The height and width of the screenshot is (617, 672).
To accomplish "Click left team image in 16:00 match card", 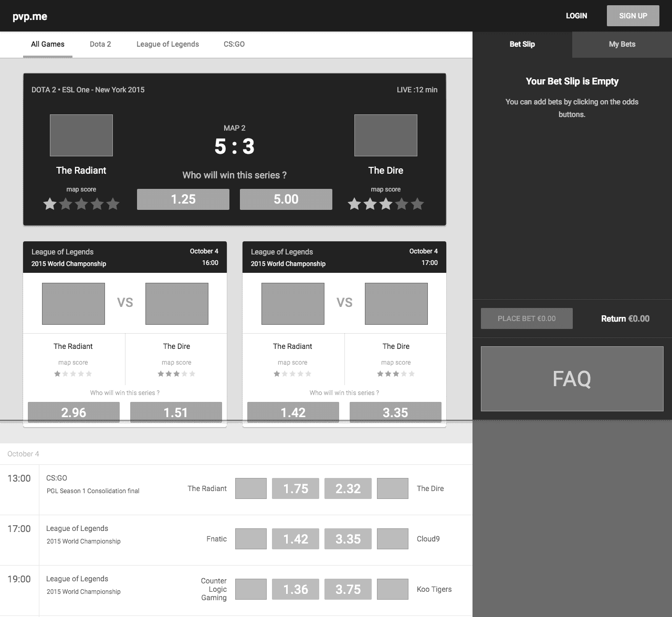I will [x=73, y=304].
